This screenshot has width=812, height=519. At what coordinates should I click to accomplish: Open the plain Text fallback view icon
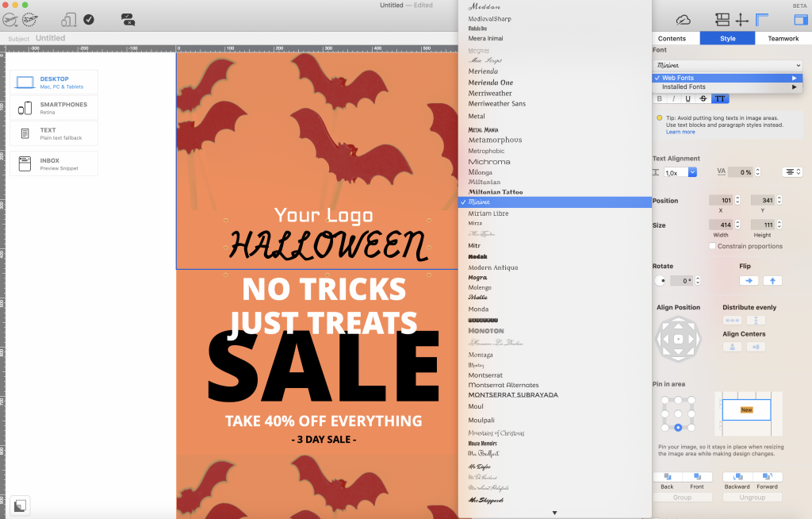(25, 134)
